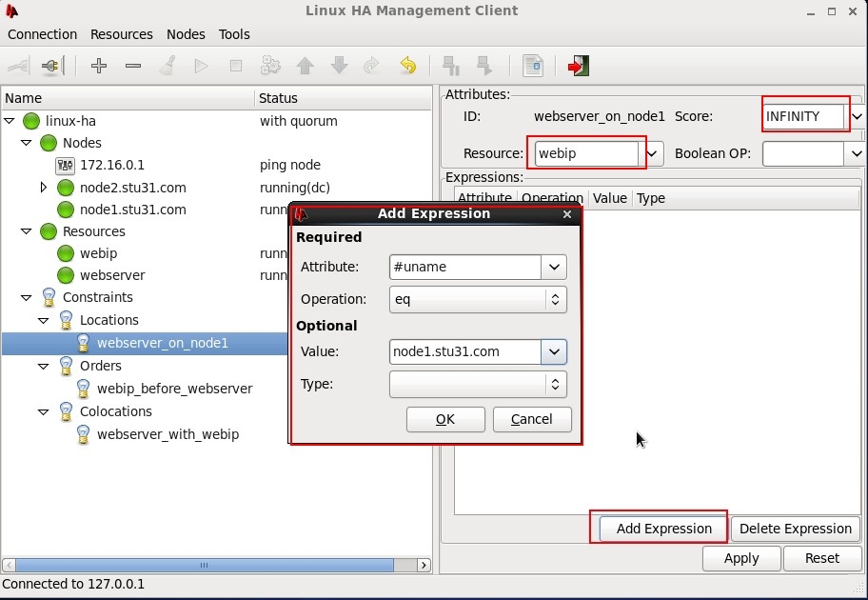Viewport: 868px width, 600px height.
Task: Open the Resources menu
Action: tap(122, 34)
